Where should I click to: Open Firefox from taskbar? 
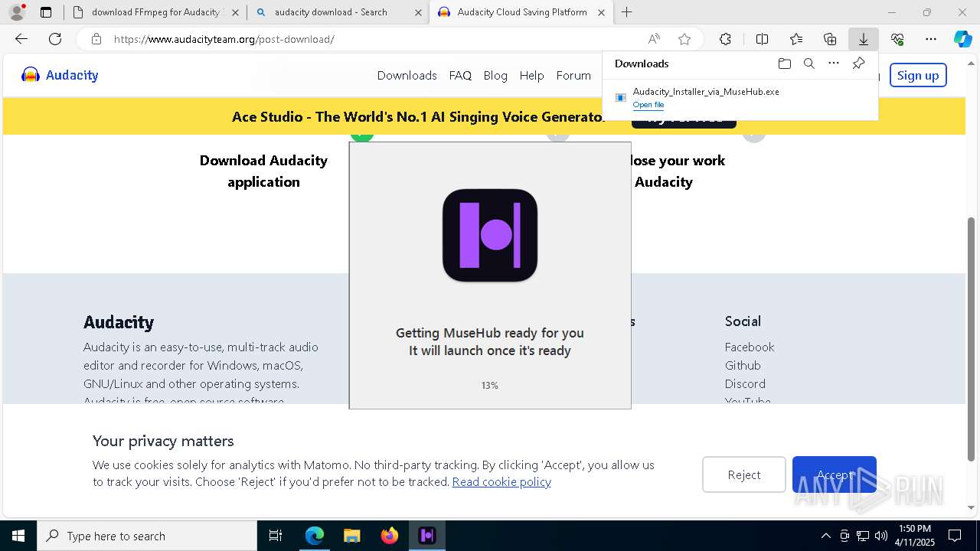coord(389,536)
